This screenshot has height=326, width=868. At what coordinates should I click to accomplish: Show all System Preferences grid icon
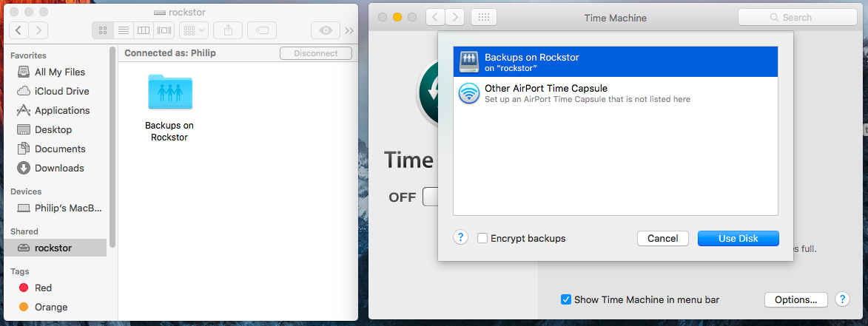[483, 18]
